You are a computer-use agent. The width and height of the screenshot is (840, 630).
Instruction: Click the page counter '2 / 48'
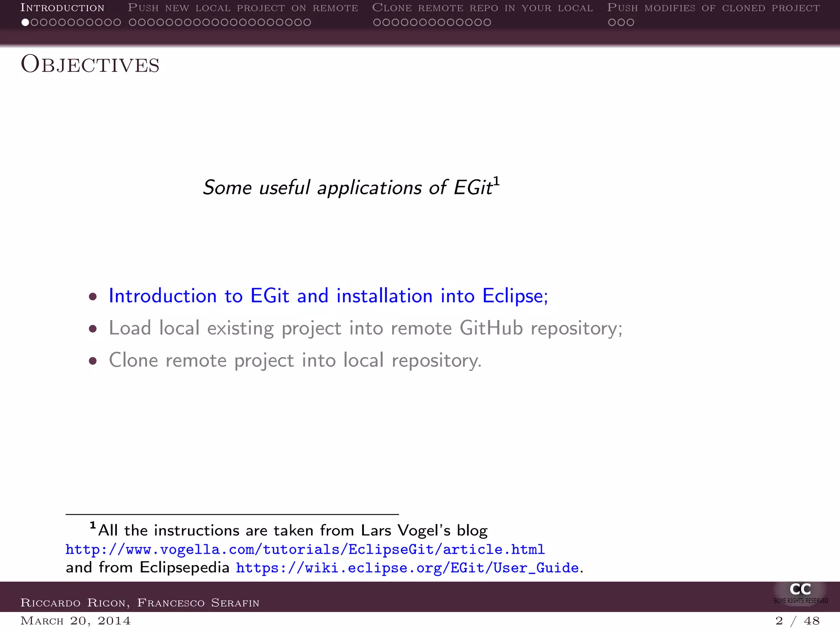point(797,621)
